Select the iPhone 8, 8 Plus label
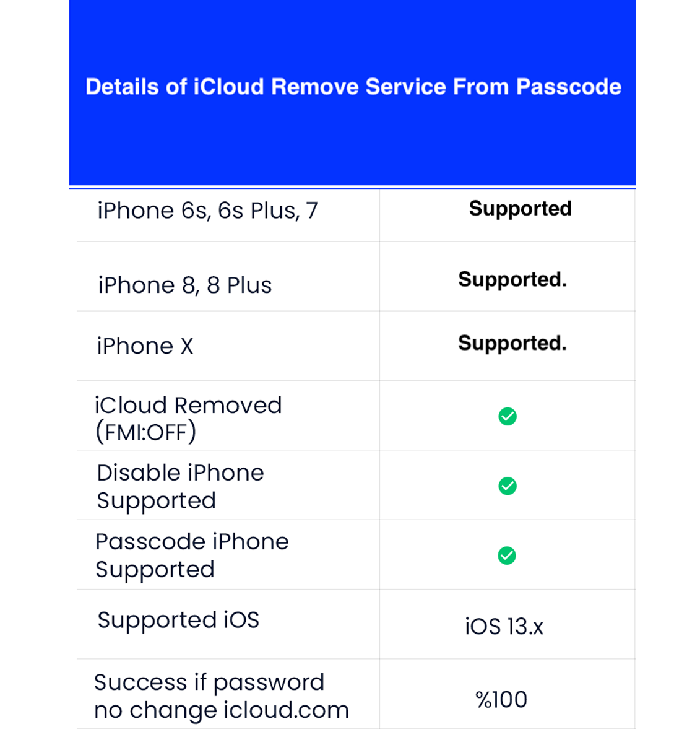This screenshot has width=700, height=732. click(x=184, y=285)
